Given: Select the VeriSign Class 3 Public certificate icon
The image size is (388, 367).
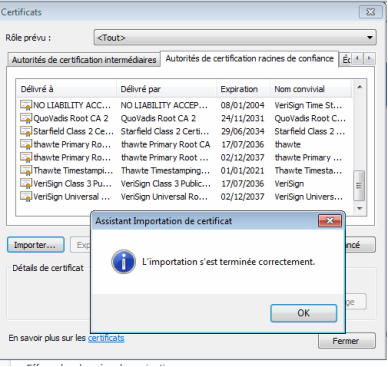Looking at the screenshot, I should 26,184.
